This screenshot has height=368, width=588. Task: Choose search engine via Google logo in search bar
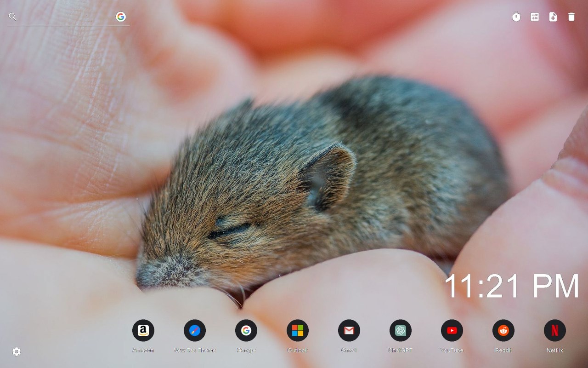click(121, 17)
